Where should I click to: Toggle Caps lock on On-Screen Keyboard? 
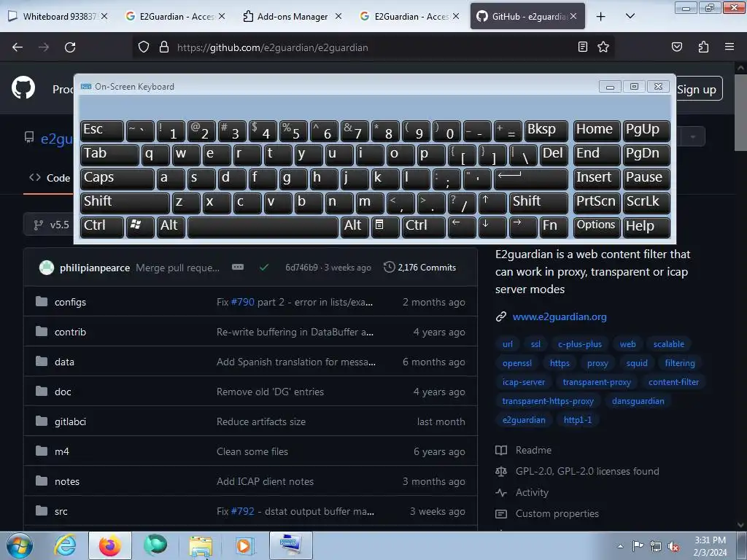coord(117,179)
